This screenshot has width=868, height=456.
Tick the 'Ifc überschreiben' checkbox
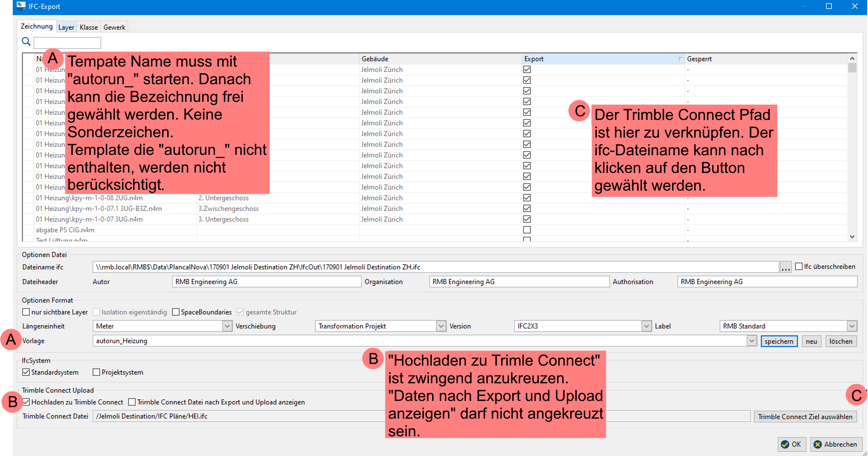point(799,267)
